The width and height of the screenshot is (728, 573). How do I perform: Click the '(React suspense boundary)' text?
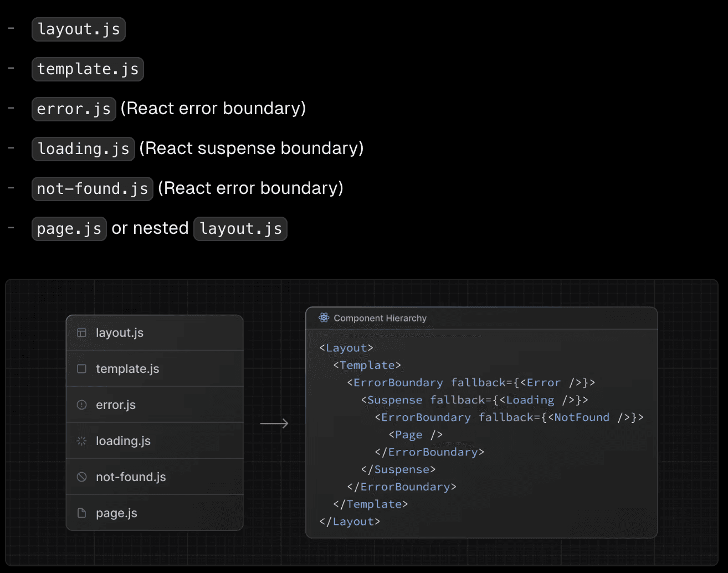tap(252, 149)
